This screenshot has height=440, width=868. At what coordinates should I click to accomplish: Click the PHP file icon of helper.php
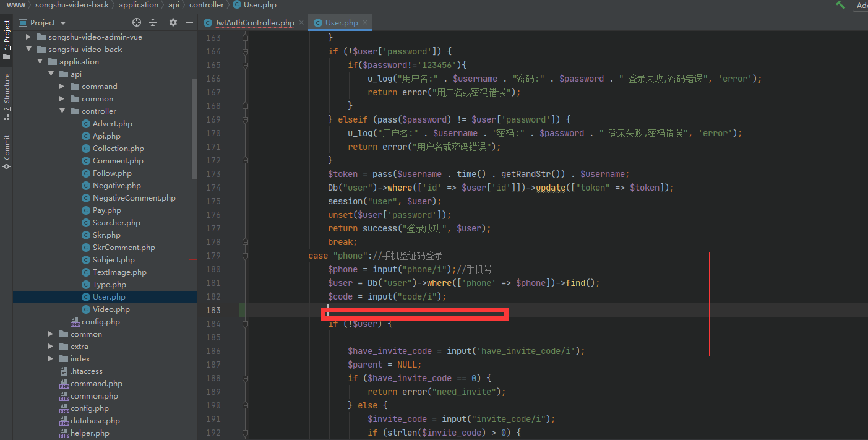point(64,433)
